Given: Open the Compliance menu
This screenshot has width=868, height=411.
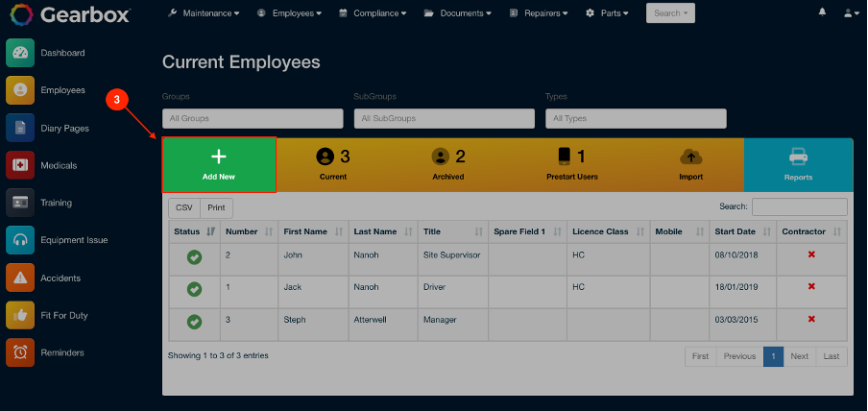Looking at the screenshot, I should (x=373, y=12).
